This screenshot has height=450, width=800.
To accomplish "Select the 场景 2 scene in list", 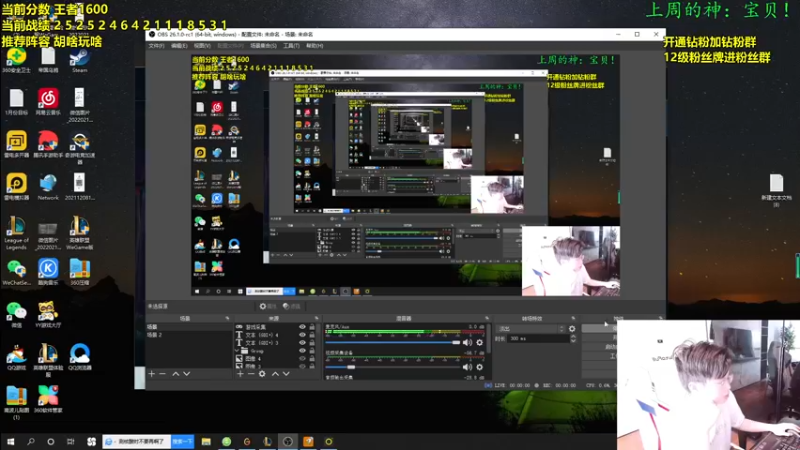I will click(188, 335).
